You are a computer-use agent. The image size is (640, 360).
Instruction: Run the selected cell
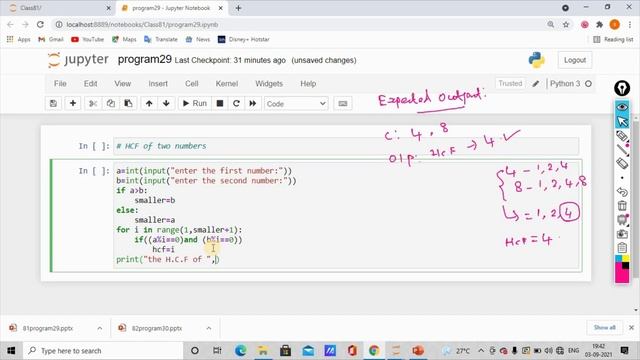coord(195,104)
